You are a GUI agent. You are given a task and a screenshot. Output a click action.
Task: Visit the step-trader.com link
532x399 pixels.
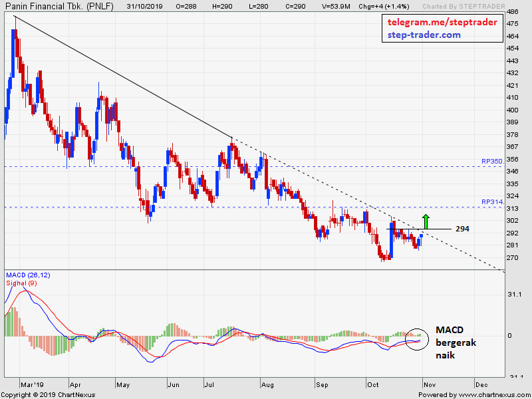click(x=424, y=35)
